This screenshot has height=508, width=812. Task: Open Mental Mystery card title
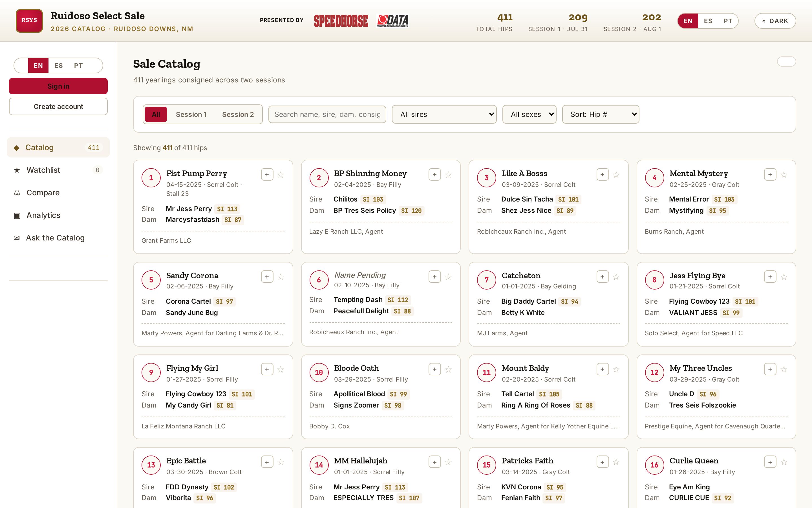(x=699, y=173)
